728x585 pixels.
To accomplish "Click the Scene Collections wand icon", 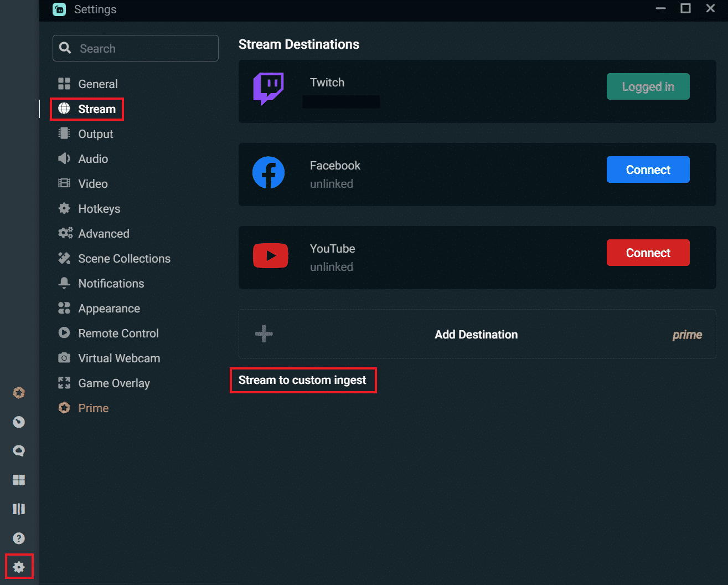I will [x=64, y=258].
